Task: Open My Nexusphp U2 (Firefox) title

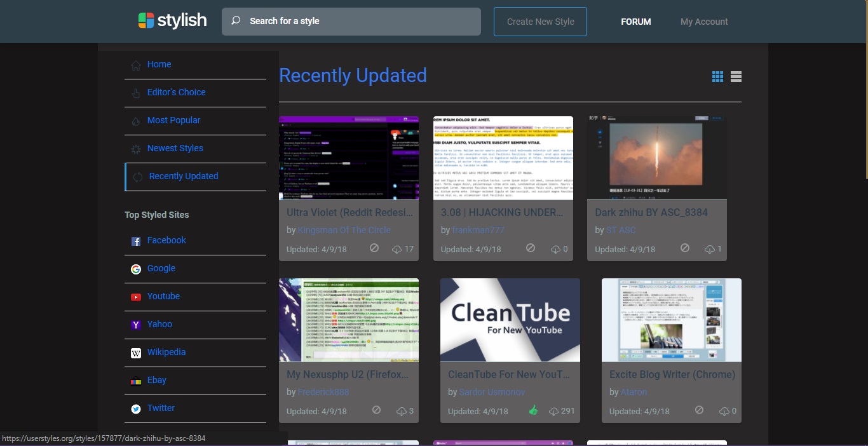Action: pyautogui.click(x=348, y=374)
